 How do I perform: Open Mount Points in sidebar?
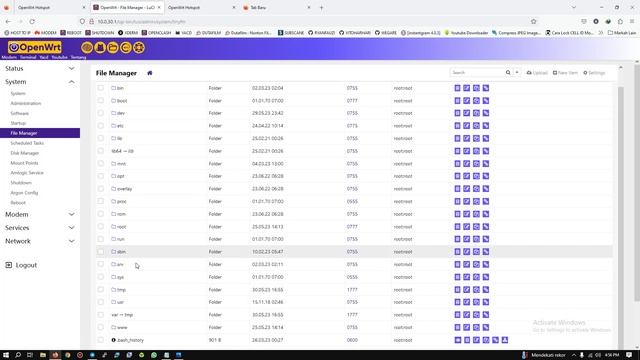24,163
